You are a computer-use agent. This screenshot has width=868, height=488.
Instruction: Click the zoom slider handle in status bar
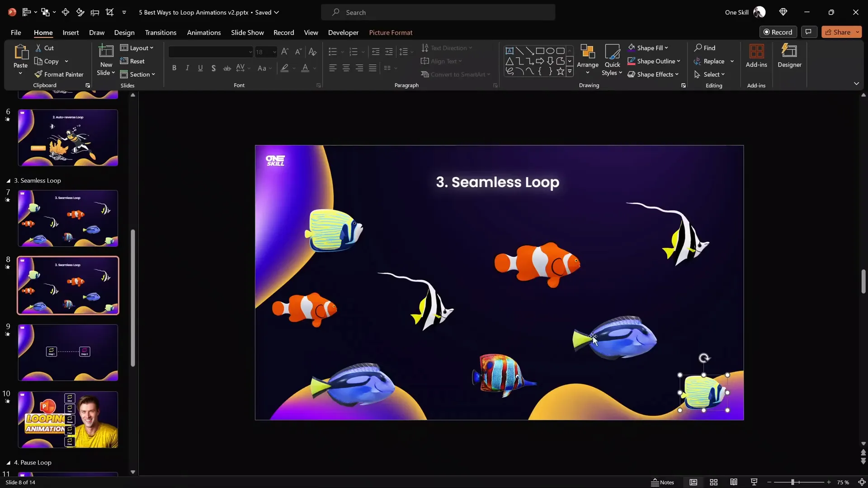793,482
